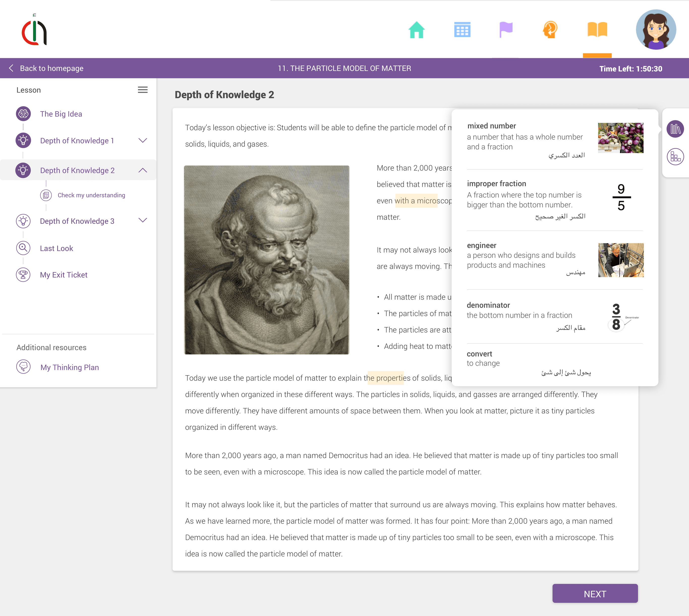Click the mixed number vegetable photo
Image resolution: width=689 pixels, height=616 pixels.
621,138
